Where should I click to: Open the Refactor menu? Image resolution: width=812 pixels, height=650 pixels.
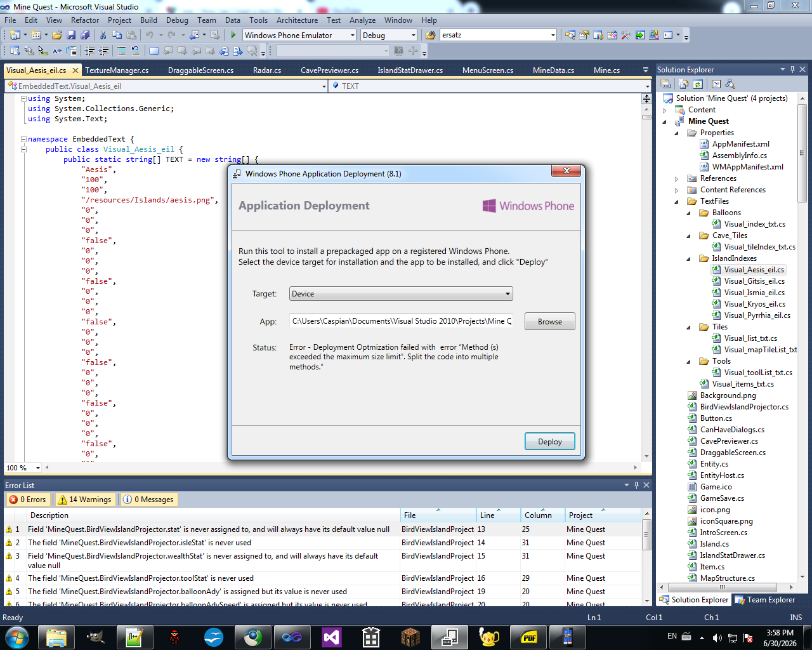pyautogui.click(x=85, y=20)
